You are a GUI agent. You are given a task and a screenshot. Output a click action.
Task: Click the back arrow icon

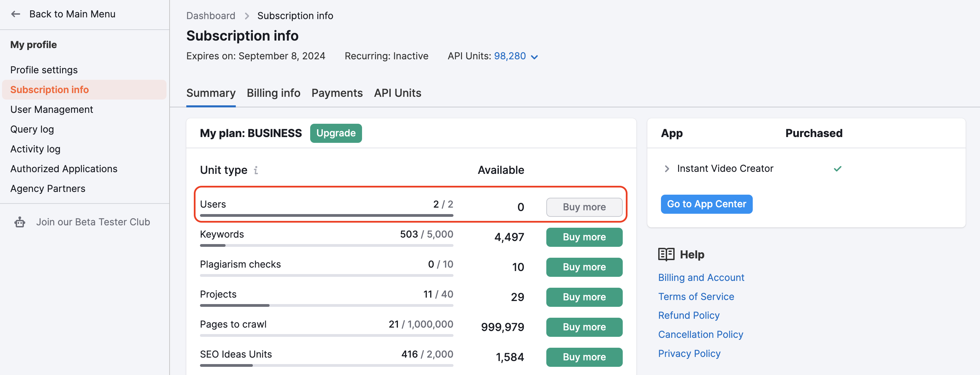pos(16,14)
